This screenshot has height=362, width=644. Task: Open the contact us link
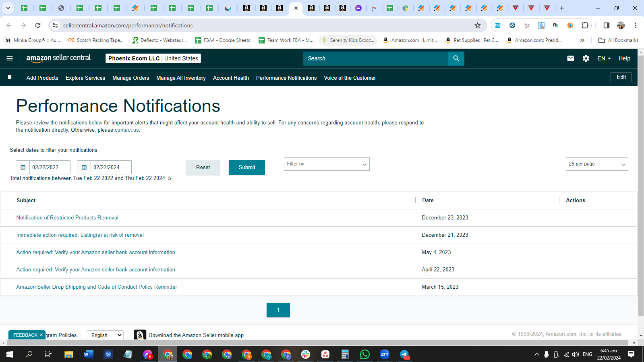click(x=126, y=130)
